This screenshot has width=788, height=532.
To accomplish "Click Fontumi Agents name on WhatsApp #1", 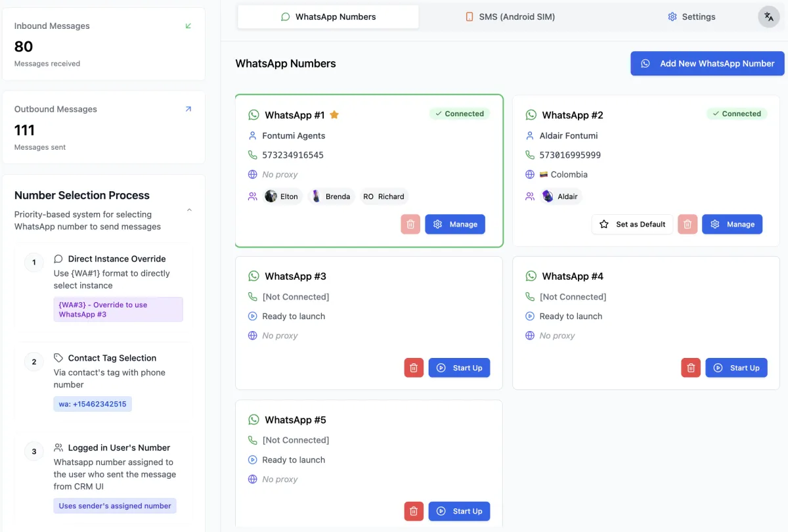I will pyautogui.click(x=294, y=136).
